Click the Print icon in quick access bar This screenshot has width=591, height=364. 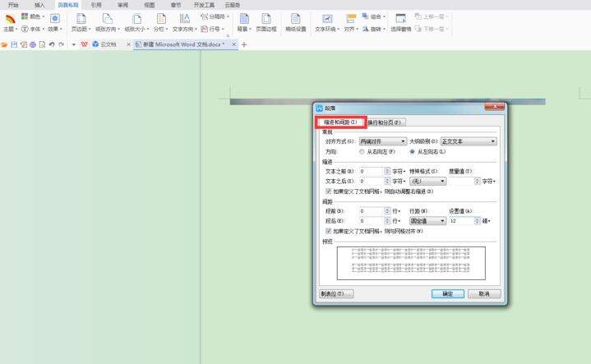[x=33, y=44]
